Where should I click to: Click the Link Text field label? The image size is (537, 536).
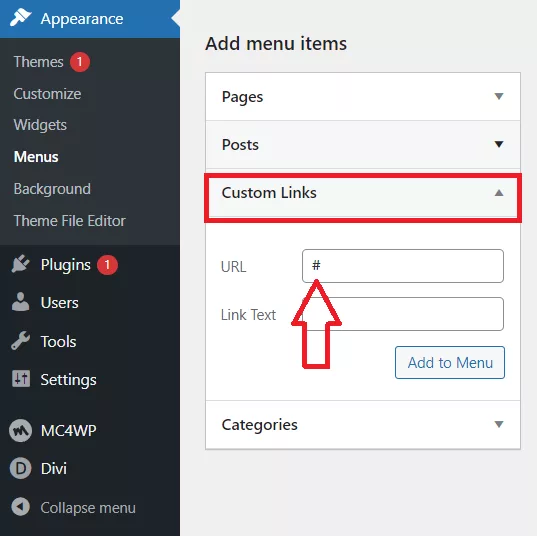[x=248, y=315]
